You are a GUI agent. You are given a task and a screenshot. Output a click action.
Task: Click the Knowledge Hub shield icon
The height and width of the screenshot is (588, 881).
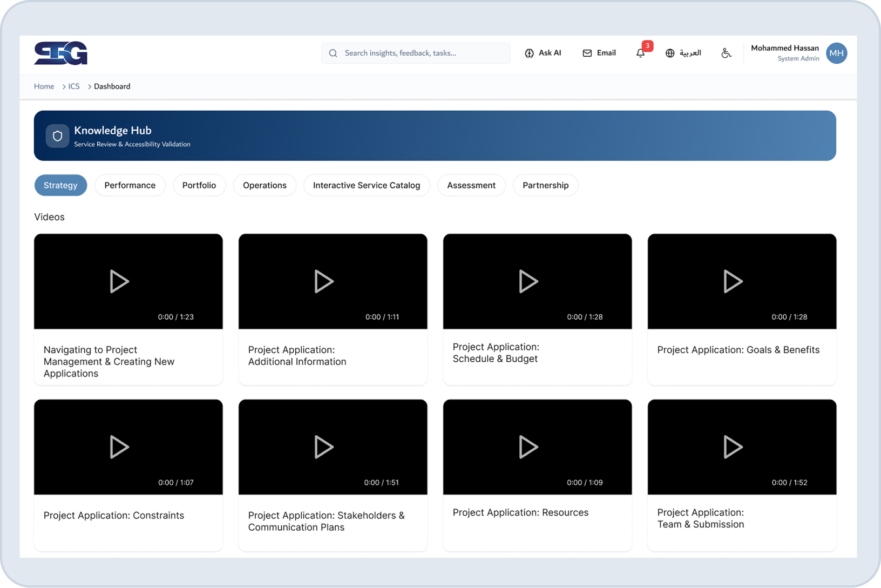point(57,136)
